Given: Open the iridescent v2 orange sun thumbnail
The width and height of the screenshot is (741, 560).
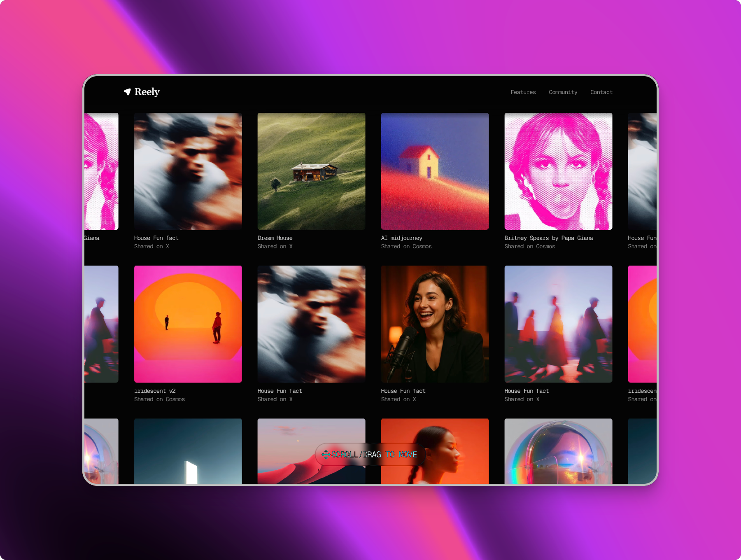Looking at the screenshot, I should 188,324.
